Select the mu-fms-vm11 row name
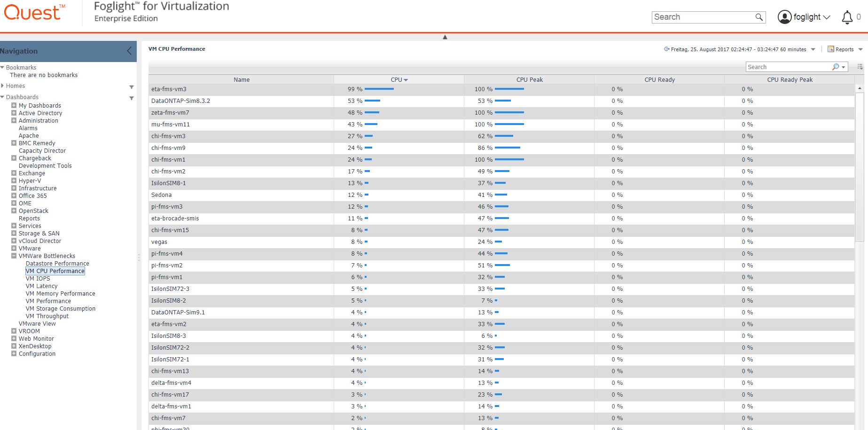 click(171, 125)
